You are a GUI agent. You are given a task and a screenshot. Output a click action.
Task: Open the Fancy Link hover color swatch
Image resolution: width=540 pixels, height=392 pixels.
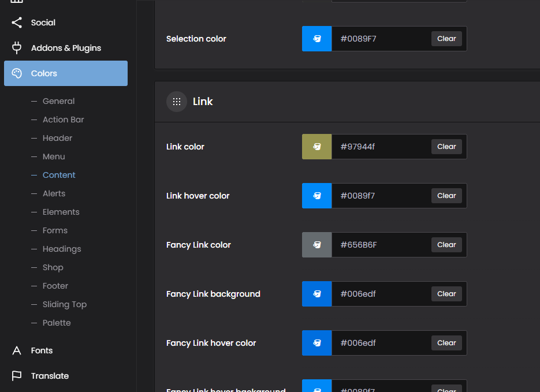(316, 343)
